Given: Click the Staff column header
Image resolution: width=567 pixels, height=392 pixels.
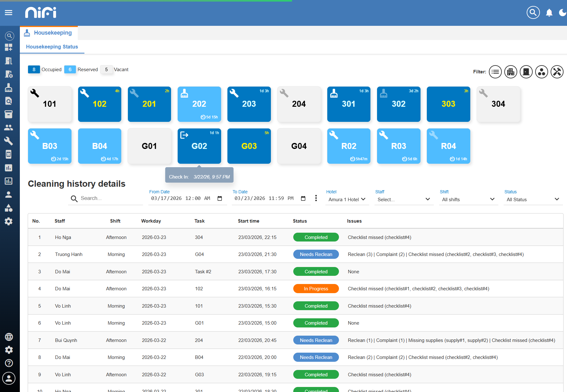Looking at the screenshot, I should (60, 221).
